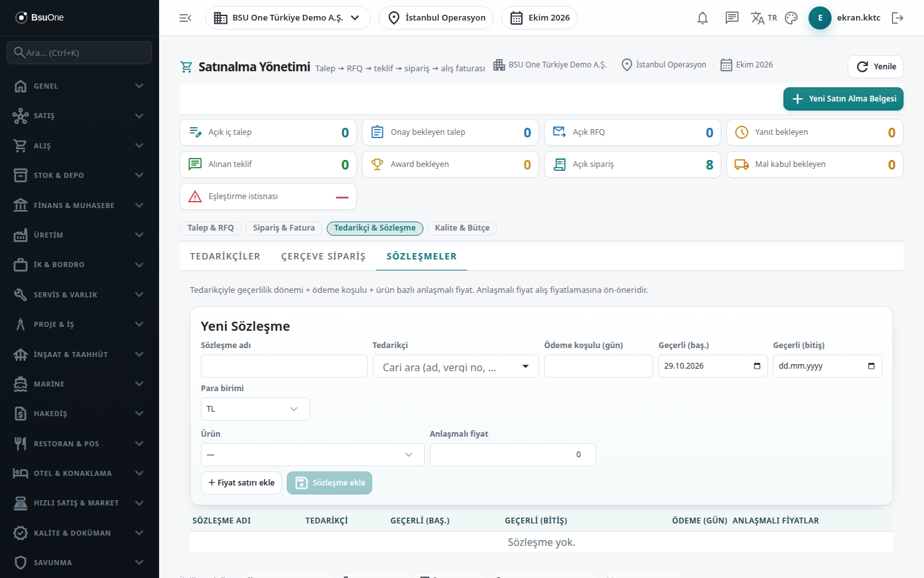This screenshot has height=578, width=924.
Task: Click the Sözleşme ekle button
Action: tap(329, 483)
